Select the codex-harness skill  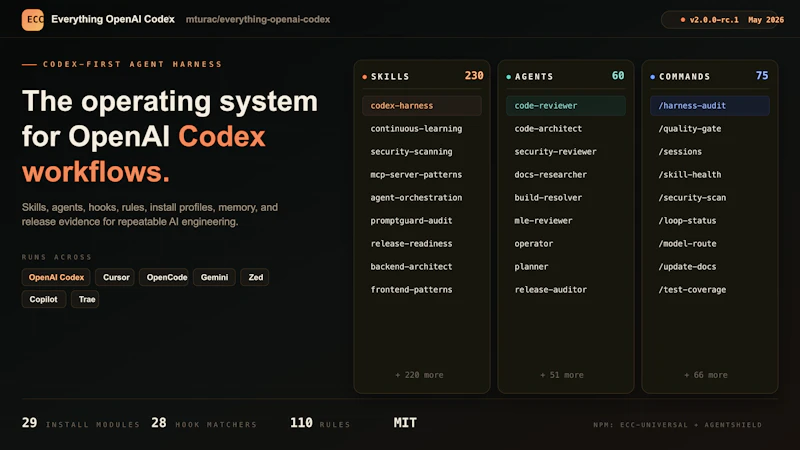point(422,106)
